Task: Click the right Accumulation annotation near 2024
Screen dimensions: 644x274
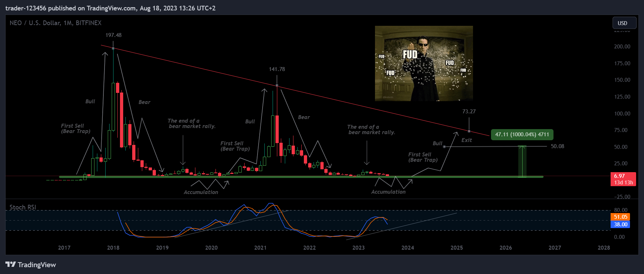Action: pos(388,192)
